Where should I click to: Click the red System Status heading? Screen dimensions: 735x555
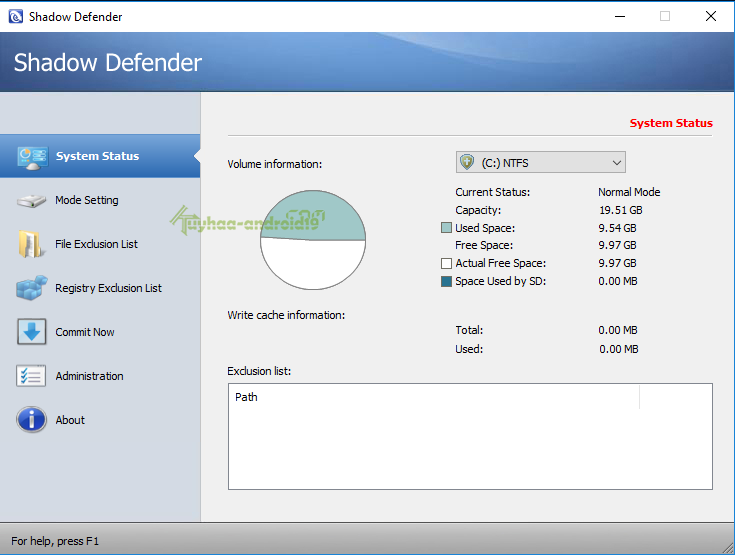click(x=671, y=123)
